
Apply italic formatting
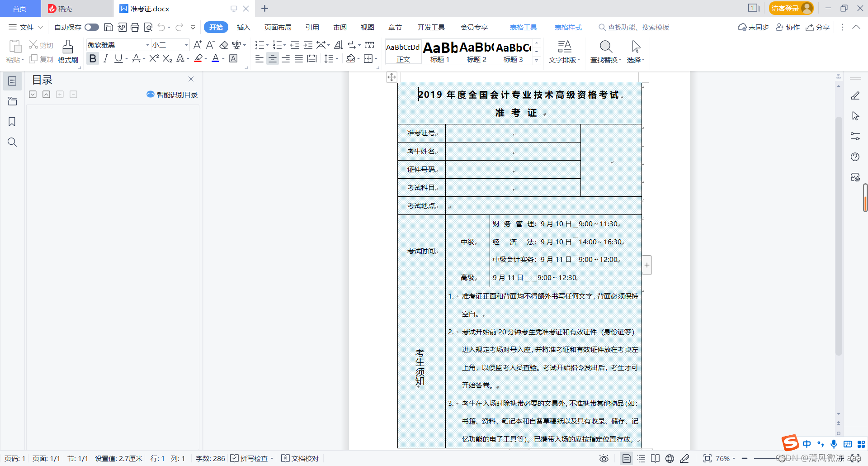click(x=105, y=58)
